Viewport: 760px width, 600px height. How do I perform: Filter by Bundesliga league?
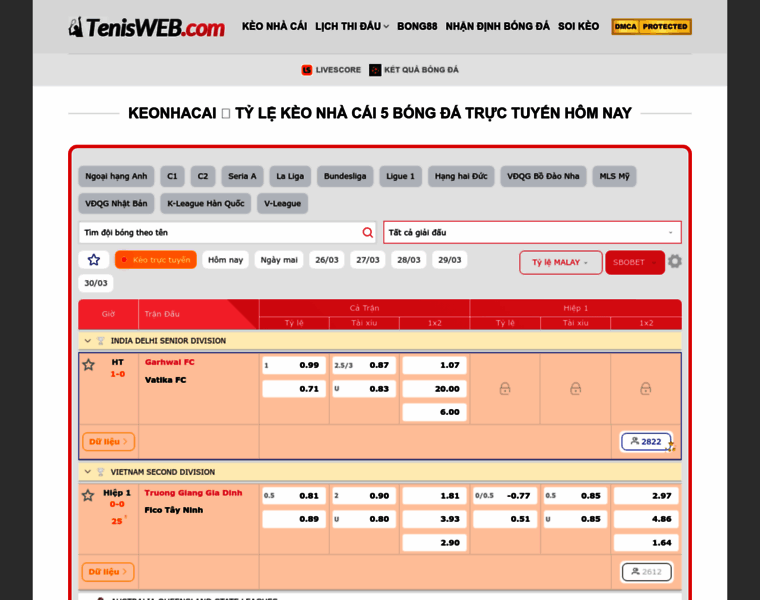[345, 176]
